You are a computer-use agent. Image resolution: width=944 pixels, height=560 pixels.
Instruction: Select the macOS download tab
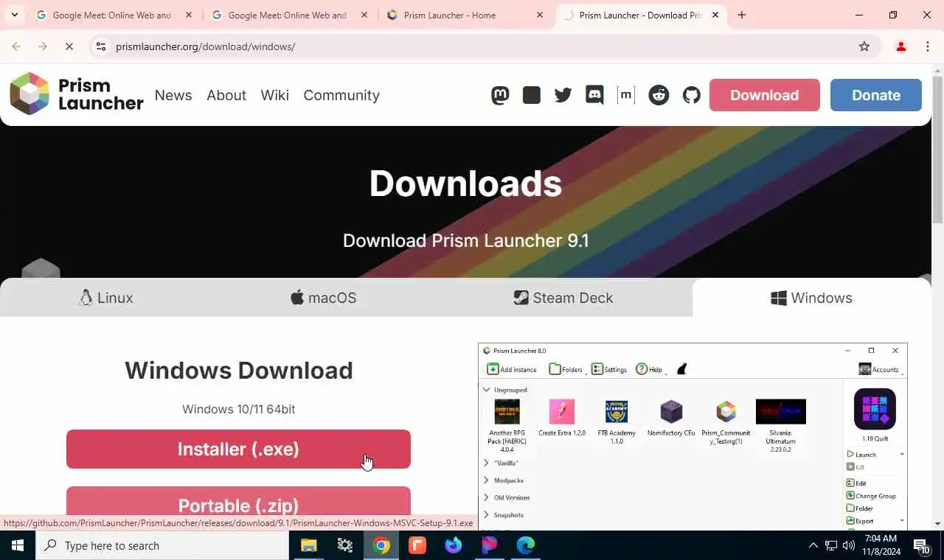[323, 298]
